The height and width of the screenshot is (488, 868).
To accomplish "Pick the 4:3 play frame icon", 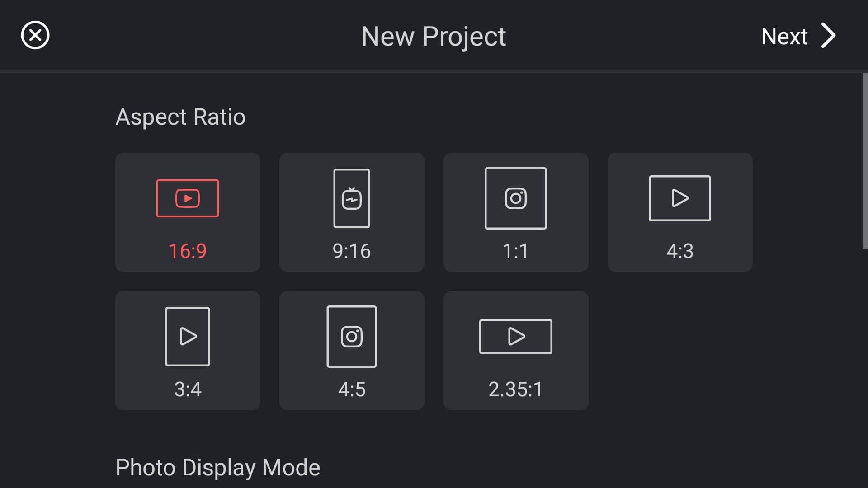I will point(679,198).
